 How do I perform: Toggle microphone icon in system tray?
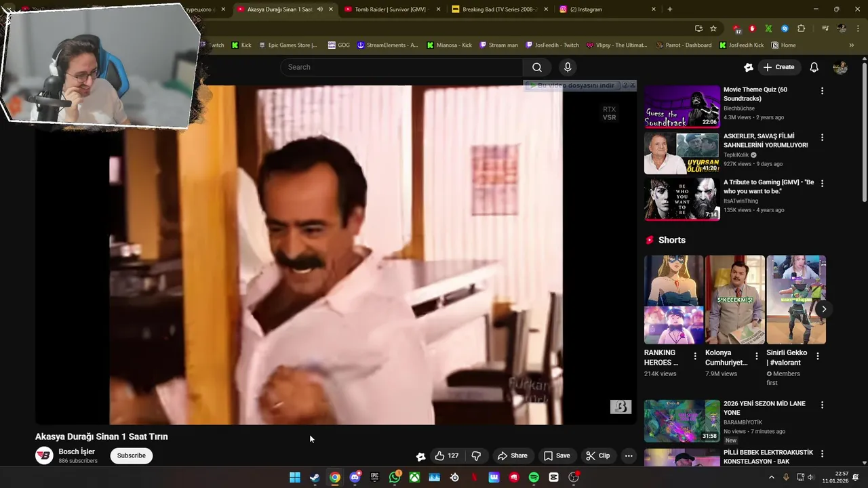click(x=786, y=477)
